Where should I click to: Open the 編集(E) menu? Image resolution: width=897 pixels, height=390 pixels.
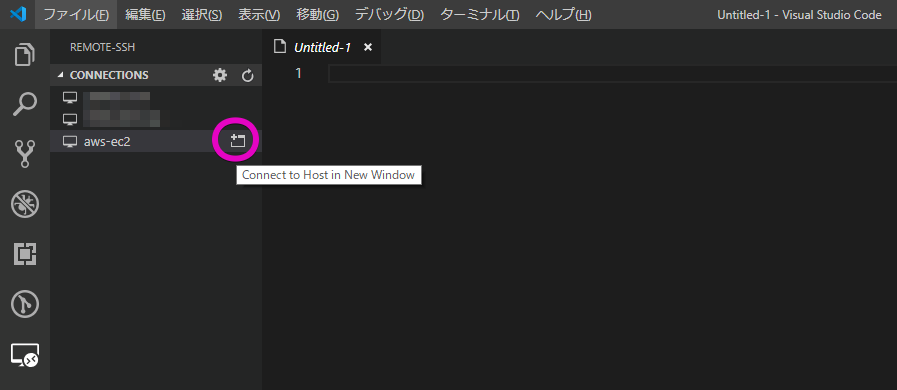(145, 15)
